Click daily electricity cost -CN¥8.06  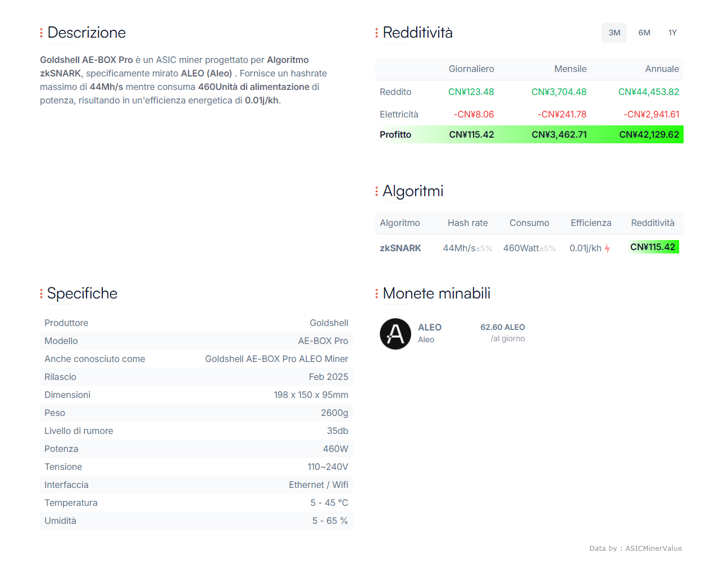(474, 114)
